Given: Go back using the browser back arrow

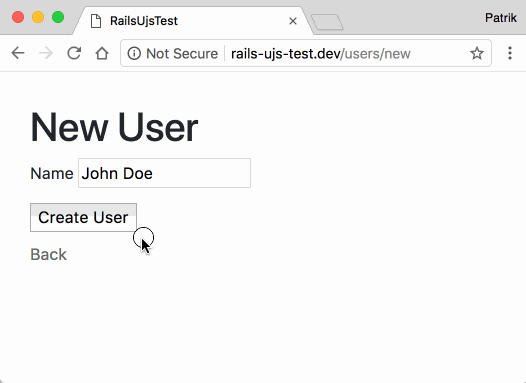Looking at the screenshot, I should (x=18, y=53).
